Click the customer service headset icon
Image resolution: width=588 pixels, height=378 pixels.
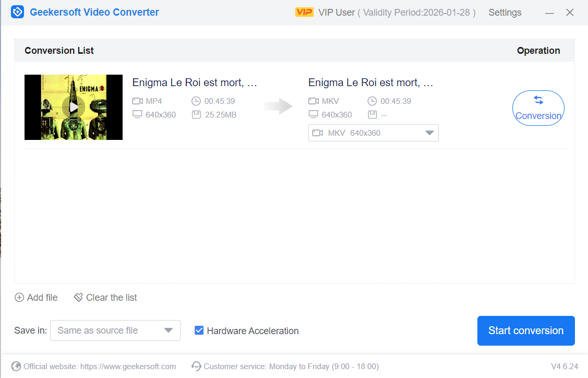[x=196, y=367]
